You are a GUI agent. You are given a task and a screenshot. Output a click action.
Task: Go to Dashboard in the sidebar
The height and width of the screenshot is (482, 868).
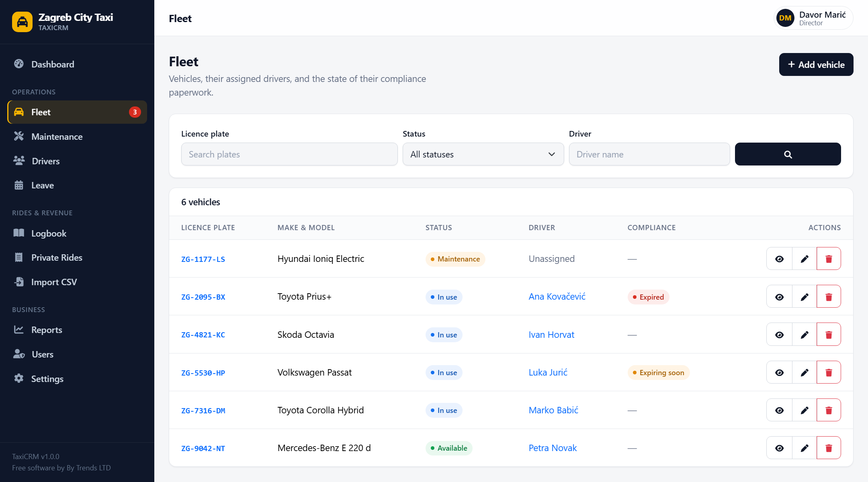click(77, 64)
